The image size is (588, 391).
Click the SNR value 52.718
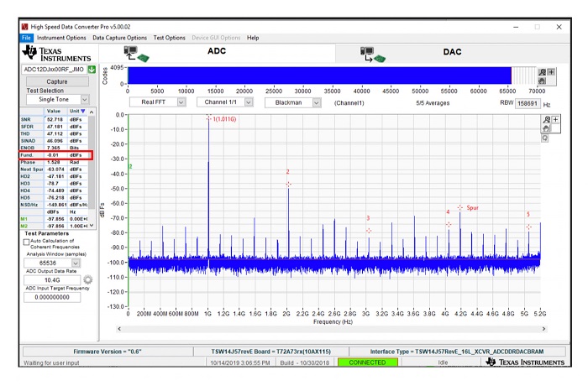55,119
